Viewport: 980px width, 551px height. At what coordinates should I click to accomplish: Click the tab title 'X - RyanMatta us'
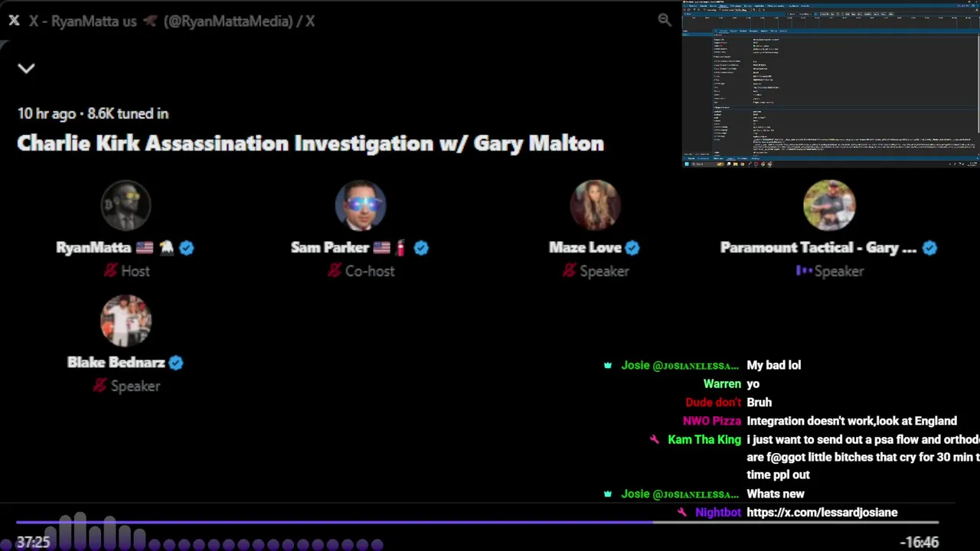pos(171,21)
